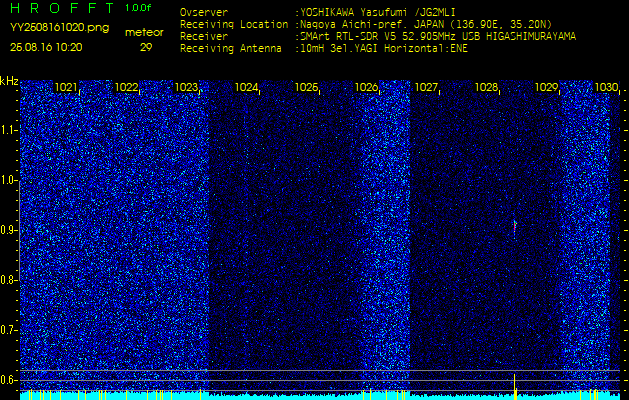Click the meteor count 29
The image size is (629, 400).
(x=146, y=48)
